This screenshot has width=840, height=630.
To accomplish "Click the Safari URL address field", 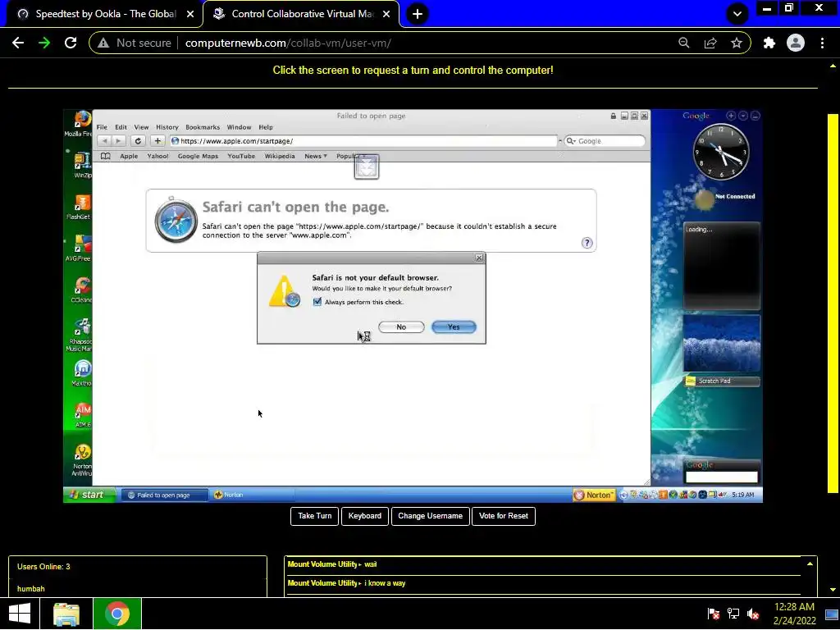I will [363, 141].
